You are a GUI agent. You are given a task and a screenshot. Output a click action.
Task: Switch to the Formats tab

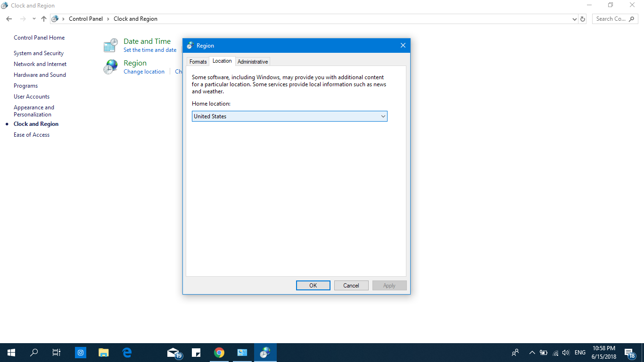(198, 62)
